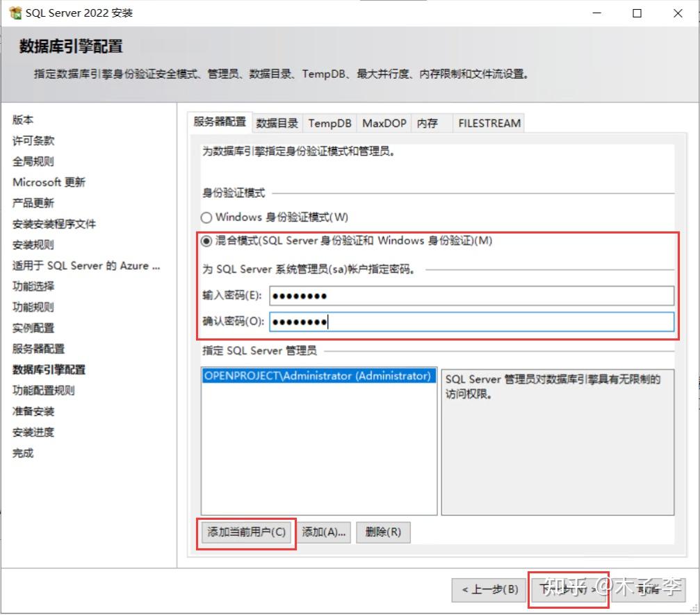The image size is (700, 615).
Task: Minimize the SQL Server setup window
Action: coord(597,13)
